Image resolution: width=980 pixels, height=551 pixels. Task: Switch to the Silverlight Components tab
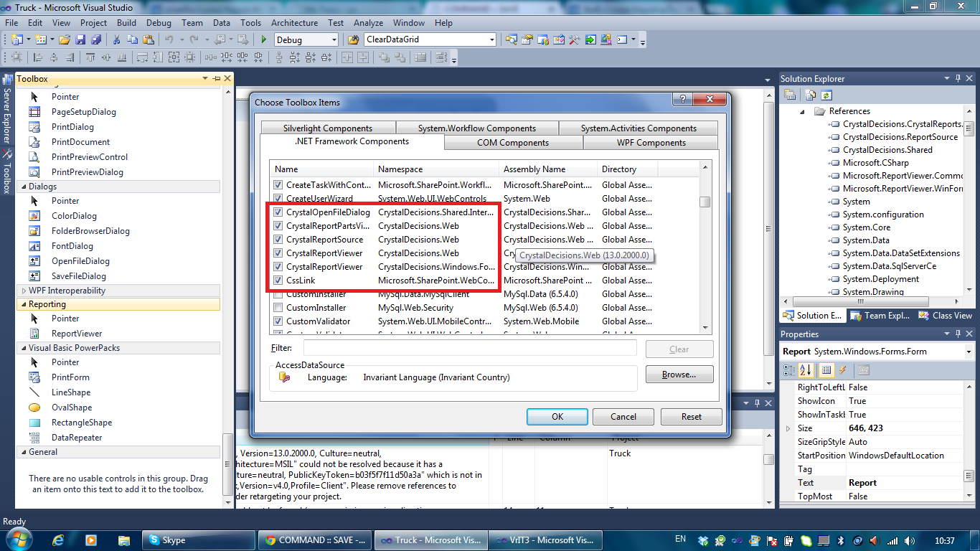(328, 128)
